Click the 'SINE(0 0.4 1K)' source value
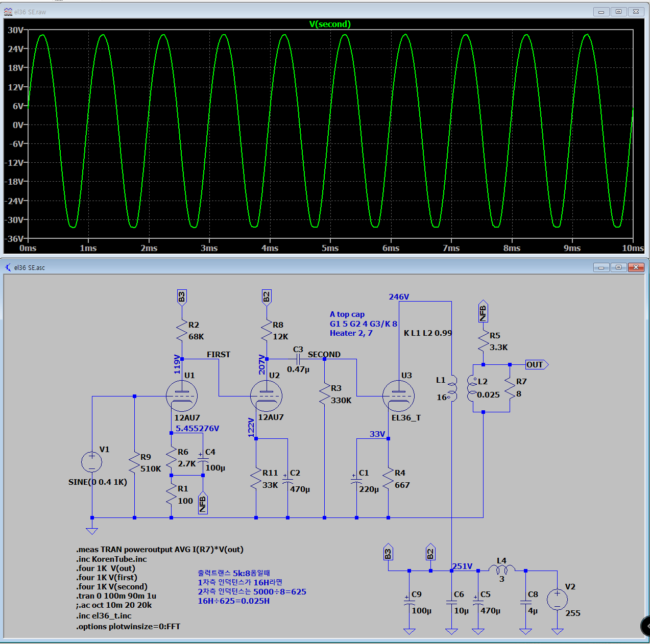Image resolution: width=650 pixels, height=644 pixels. click(x=98, y=482)
